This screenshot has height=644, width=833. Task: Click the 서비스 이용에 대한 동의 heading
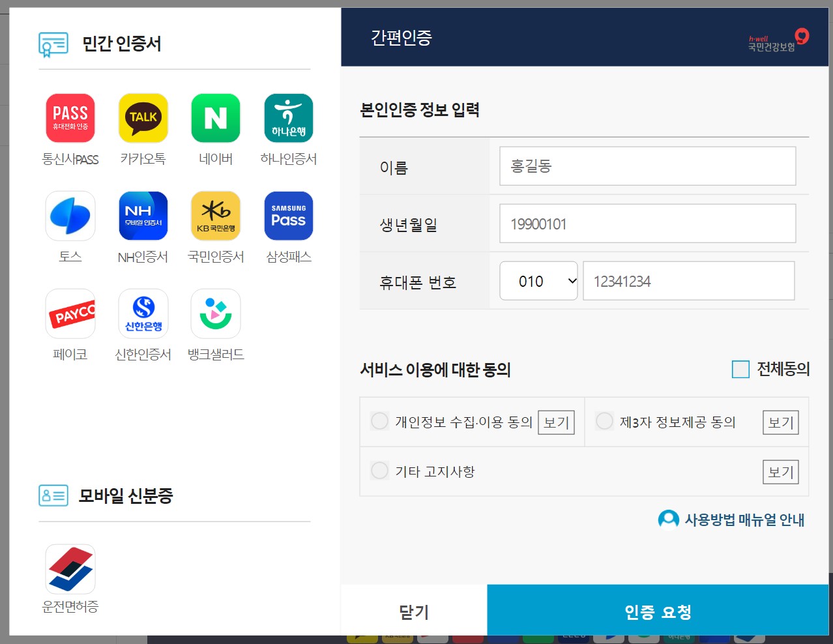435,370
